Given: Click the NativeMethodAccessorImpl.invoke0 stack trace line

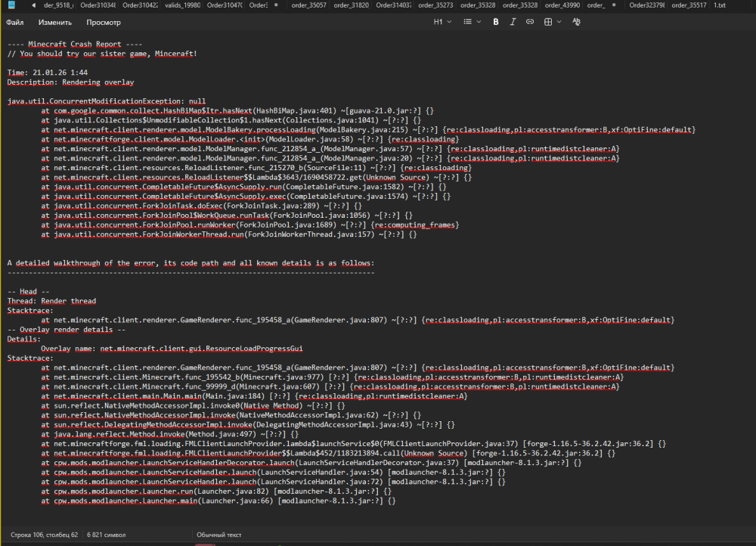Looking at the screenshot, I should (x=193, y=405).
